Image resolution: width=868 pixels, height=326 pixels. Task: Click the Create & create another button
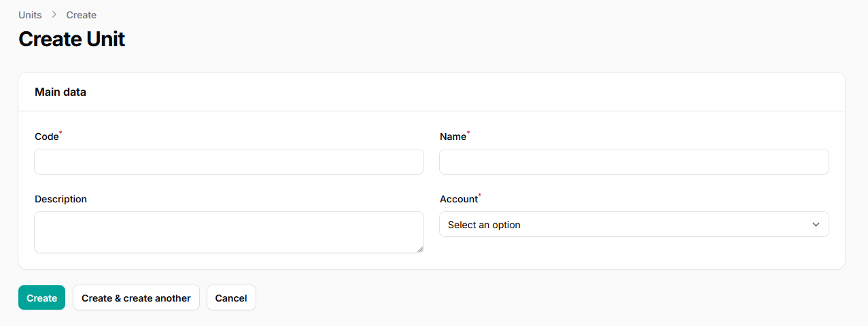[x=136, y=298]
